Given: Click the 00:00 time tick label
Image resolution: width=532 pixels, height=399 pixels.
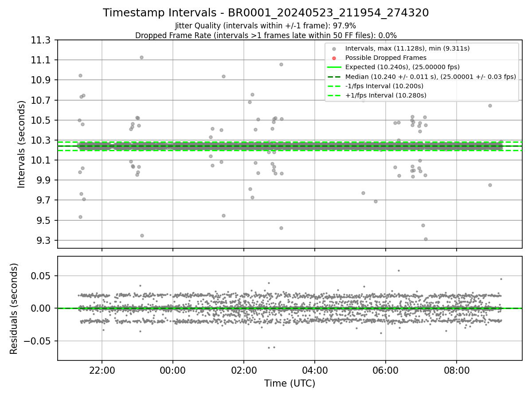Looking at the screenshot, I should [x=173, y=370].
